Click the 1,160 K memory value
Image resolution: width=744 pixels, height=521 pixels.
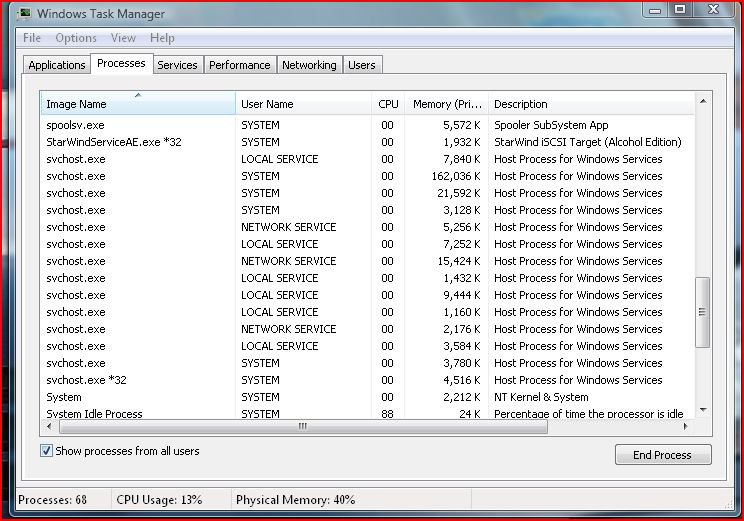pyautogui.click(x=462, y=312)
